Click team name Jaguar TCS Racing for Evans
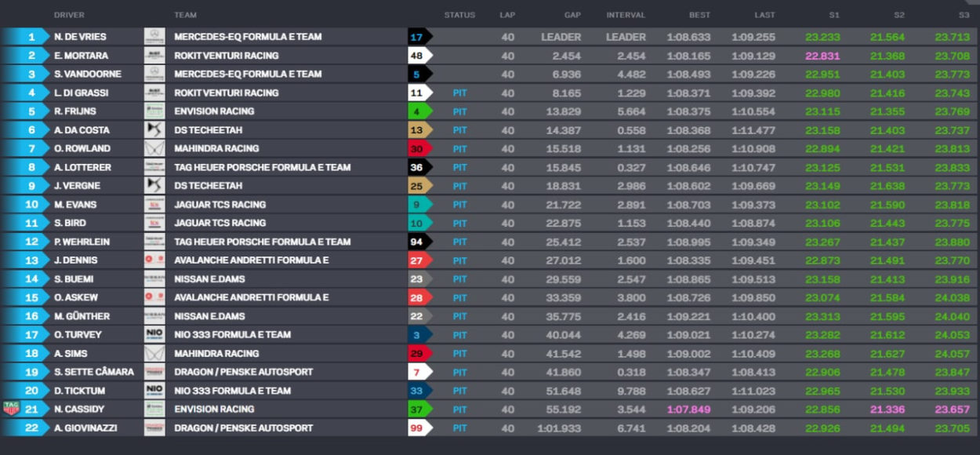980x455 pixels. click(x=220, y=205)
